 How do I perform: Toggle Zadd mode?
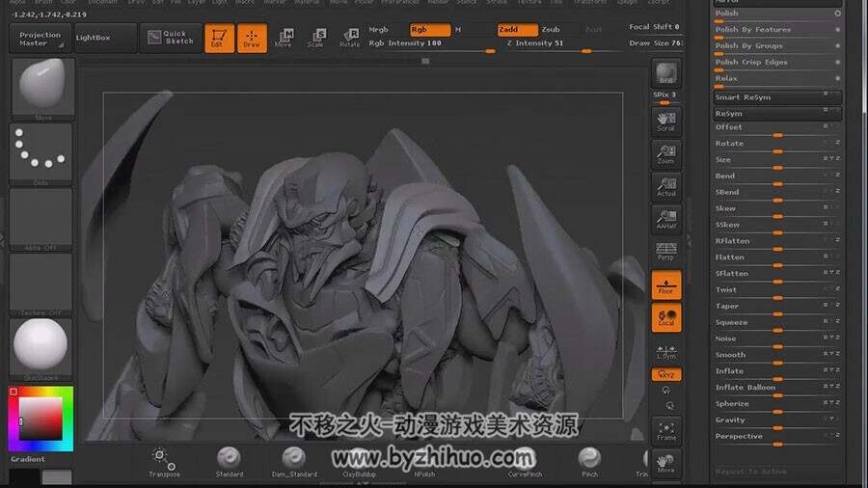click(517, 29)
